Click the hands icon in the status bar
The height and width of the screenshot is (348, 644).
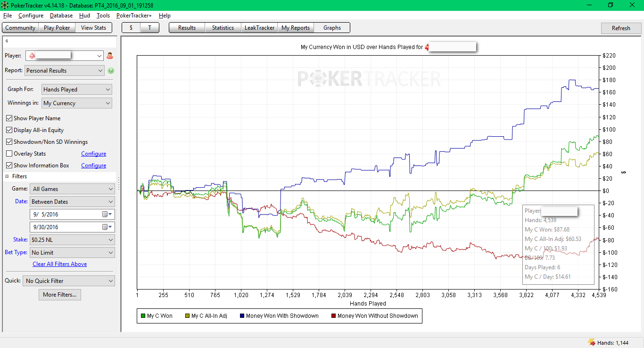[x=591, y=343]
